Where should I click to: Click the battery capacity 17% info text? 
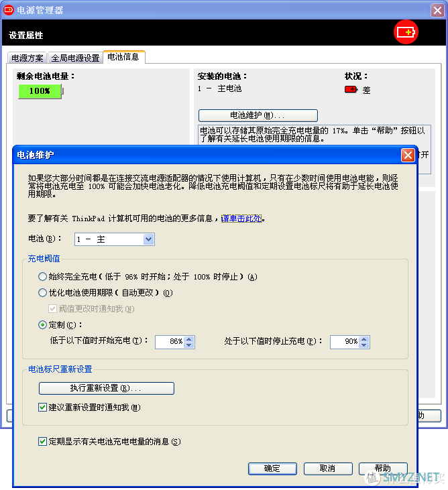coord(314,134)
